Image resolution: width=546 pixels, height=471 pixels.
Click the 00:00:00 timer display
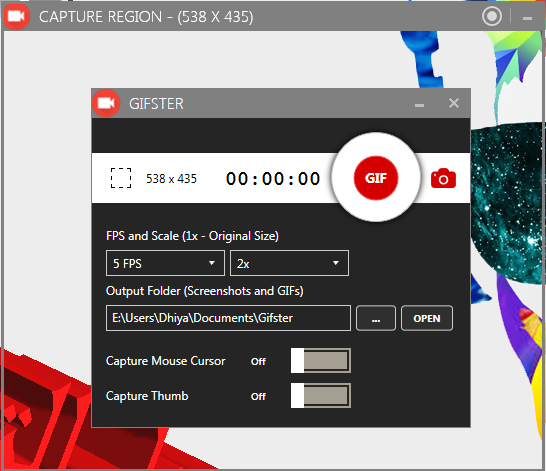point(273,179)
